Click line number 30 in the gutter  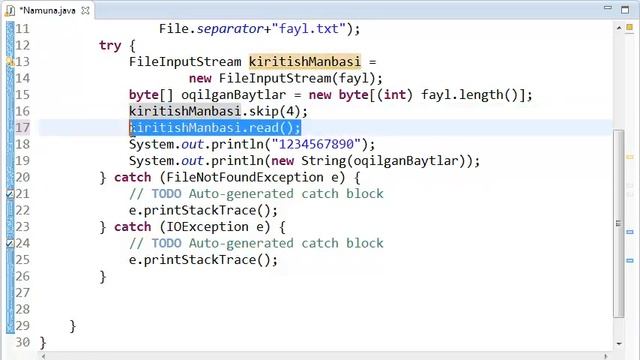click(22, 342)
